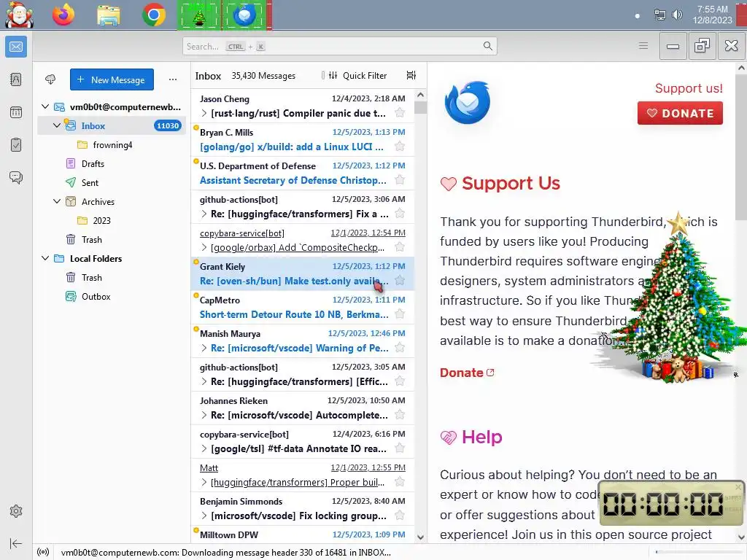Star the CapMetro message
The width and height of the screenshot is (747, 560).
[x=400, y=314]
